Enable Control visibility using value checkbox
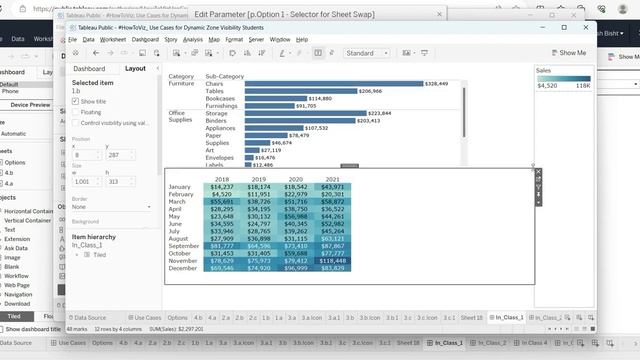 [76, 123]
